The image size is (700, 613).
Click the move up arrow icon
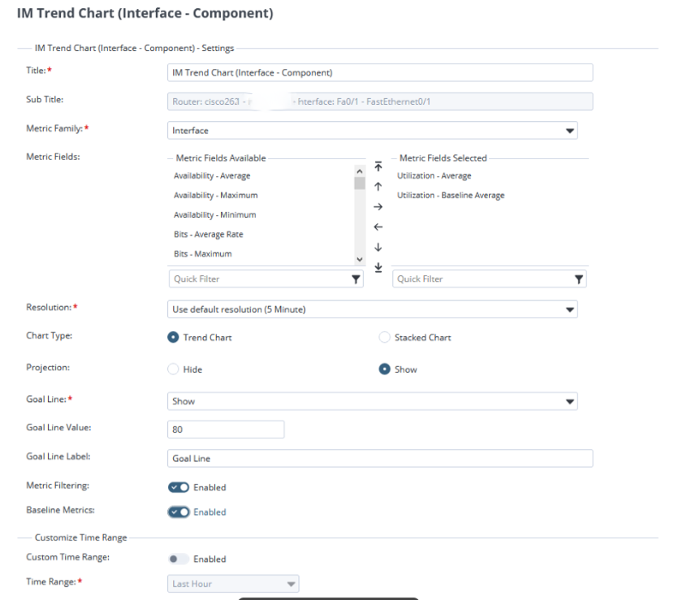[x=378, y=187]
